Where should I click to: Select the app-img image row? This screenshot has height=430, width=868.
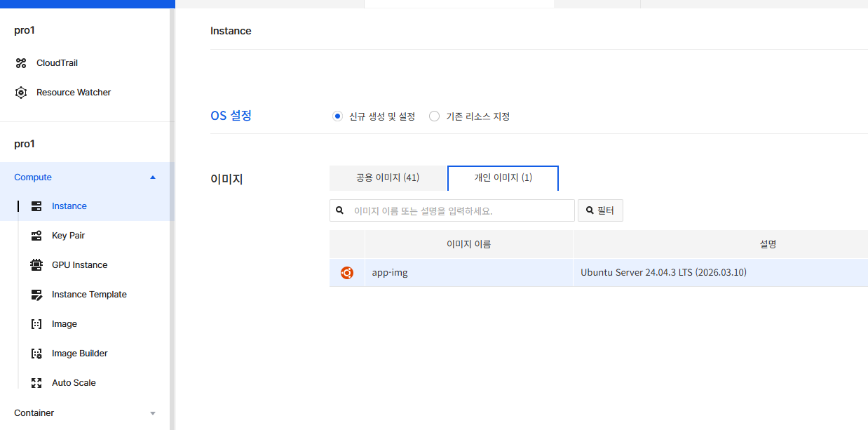[599, 273]
